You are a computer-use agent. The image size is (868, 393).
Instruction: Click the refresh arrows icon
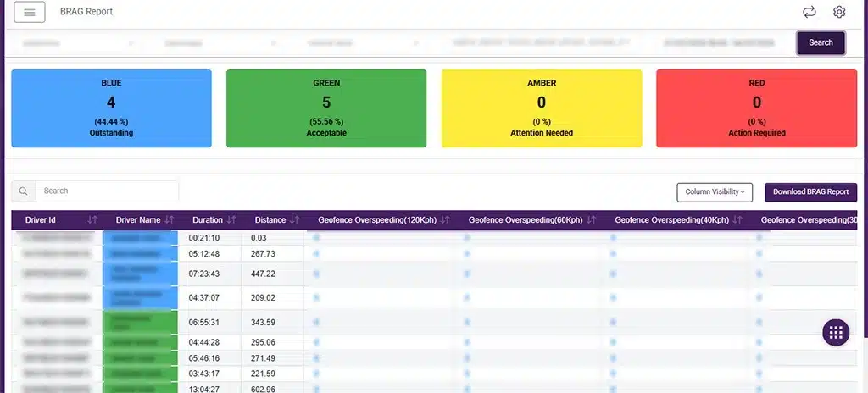pos(810,12)
